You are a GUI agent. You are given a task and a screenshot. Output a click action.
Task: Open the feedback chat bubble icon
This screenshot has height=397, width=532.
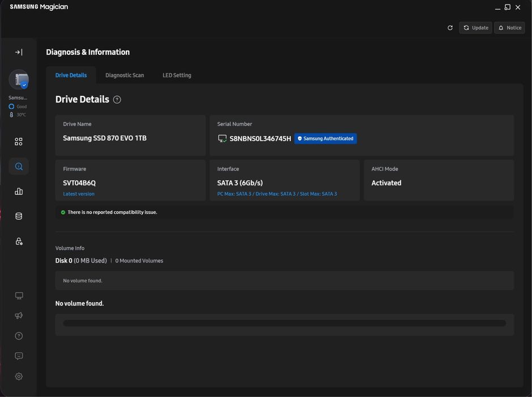point(19,356)
